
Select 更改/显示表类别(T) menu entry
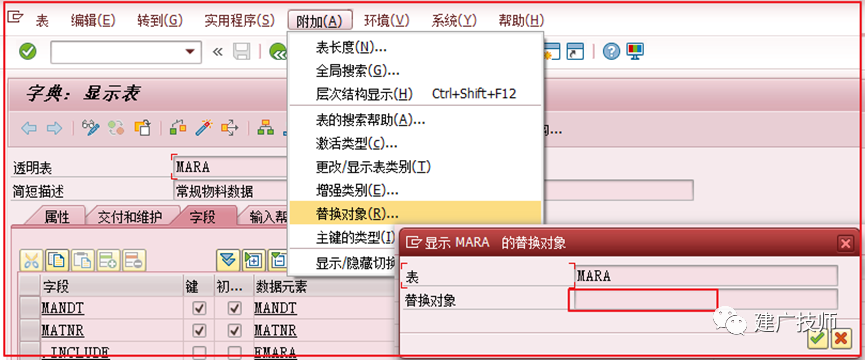click(416, 166)
